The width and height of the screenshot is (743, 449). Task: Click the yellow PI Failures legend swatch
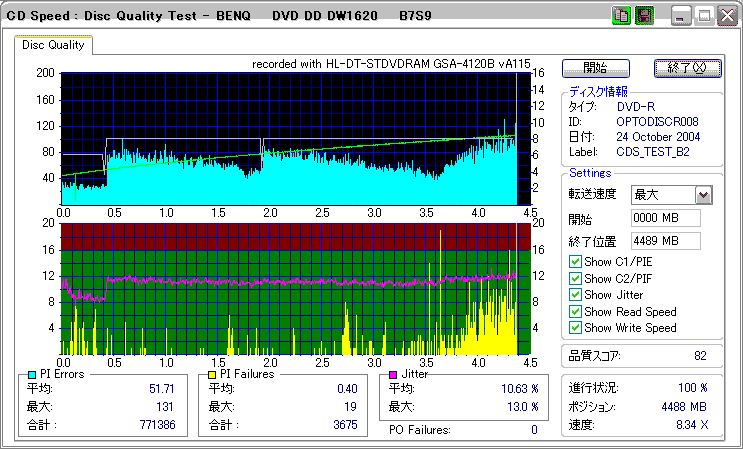click(212, 374)
